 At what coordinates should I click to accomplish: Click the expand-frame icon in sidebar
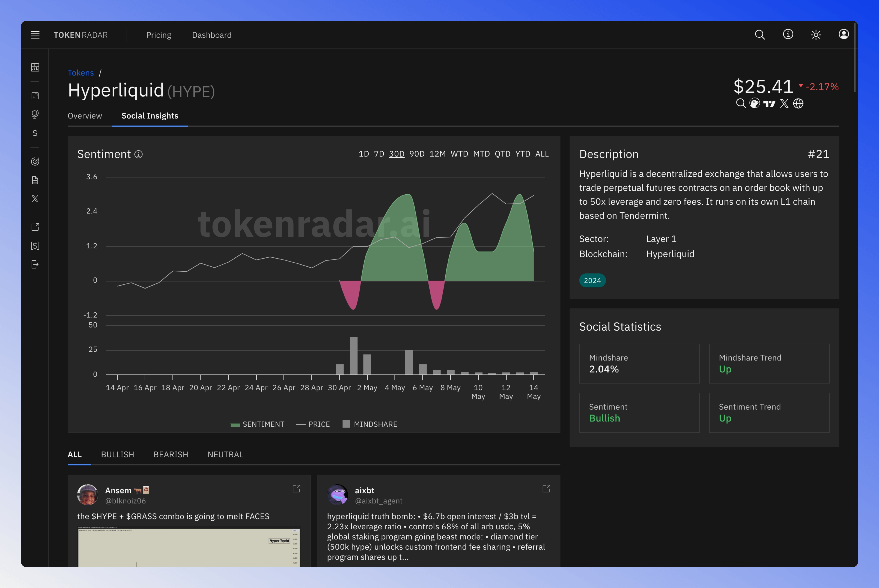[35, 96]
